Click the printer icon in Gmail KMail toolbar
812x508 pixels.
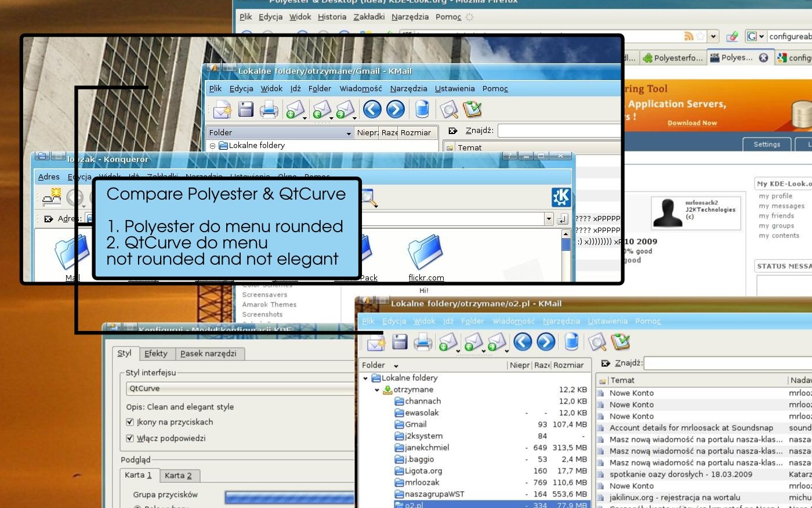click(x=269, y=109)
